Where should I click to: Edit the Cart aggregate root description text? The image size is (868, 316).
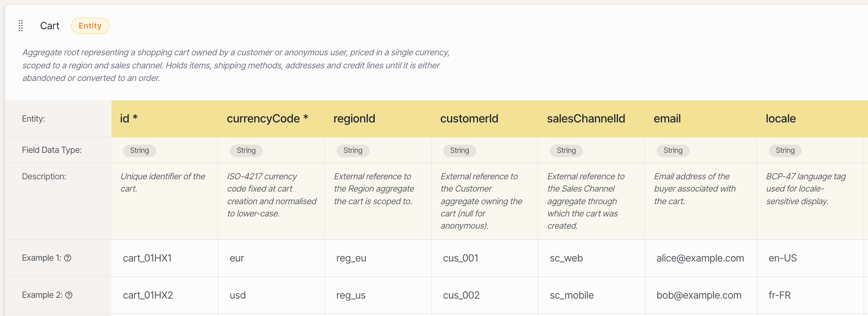[x=236, y=65]
